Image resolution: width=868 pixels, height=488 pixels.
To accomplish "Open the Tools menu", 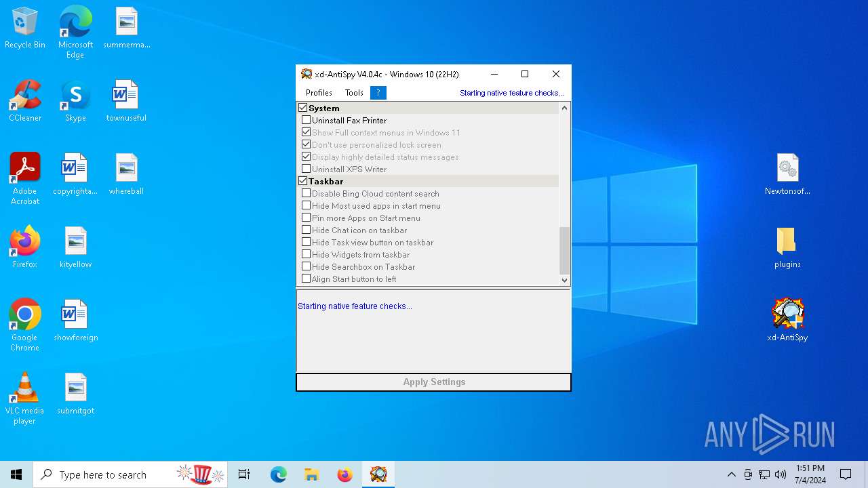I will [x=354, y=93].
